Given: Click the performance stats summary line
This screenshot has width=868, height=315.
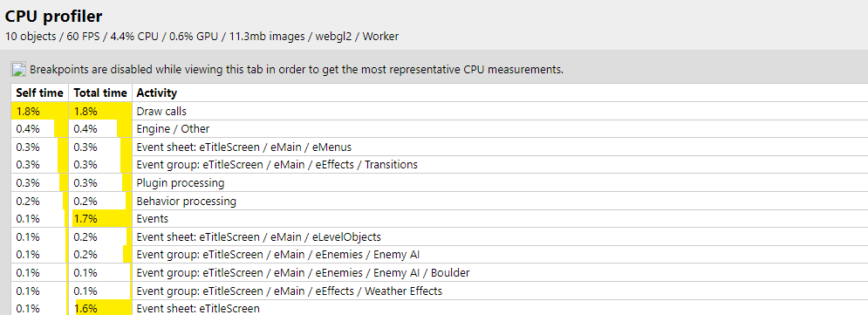Looking at the screenshot, I should (202, 37).
